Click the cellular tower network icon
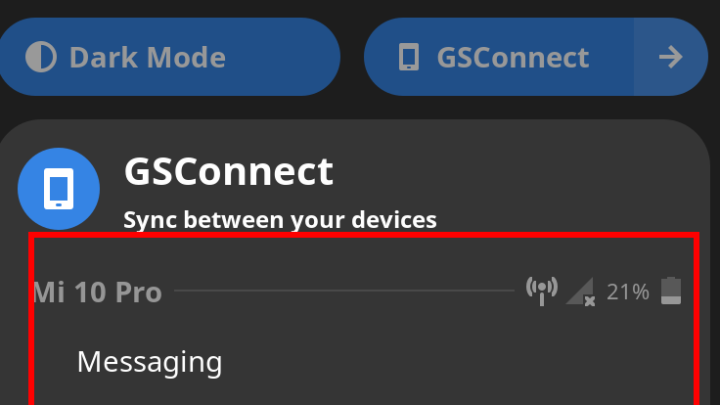 coord(542,291)
